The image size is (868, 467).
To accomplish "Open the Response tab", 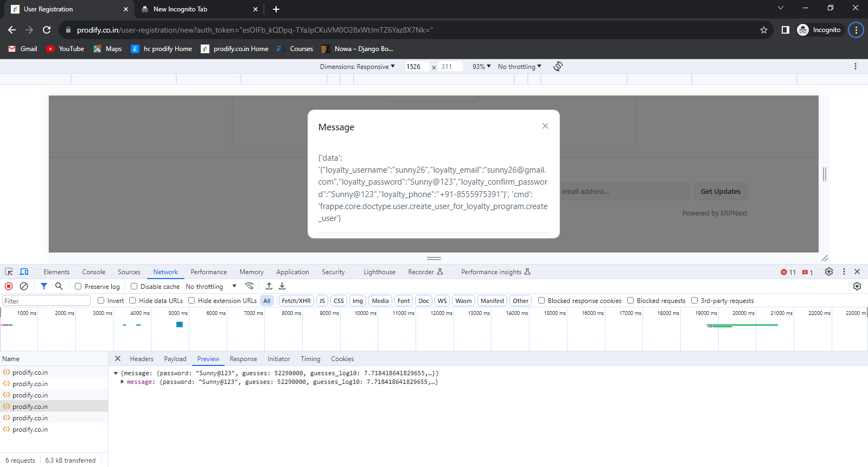I will point(243,359).
